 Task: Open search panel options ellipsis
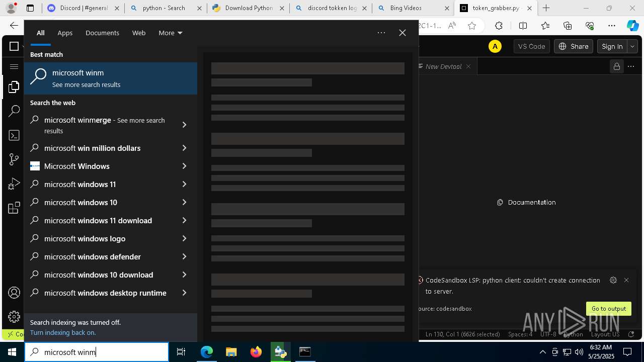point(381,33)
